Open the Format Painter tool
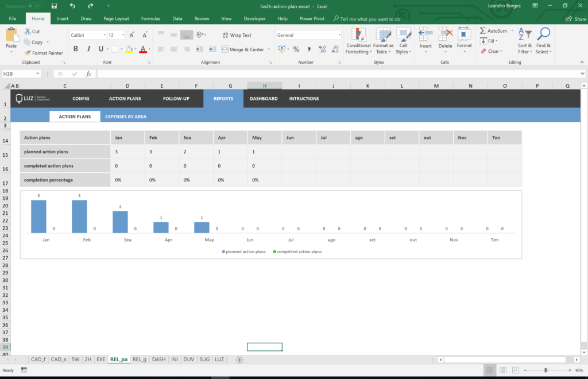This screenshot has width=588, height=379. (44, 53)
